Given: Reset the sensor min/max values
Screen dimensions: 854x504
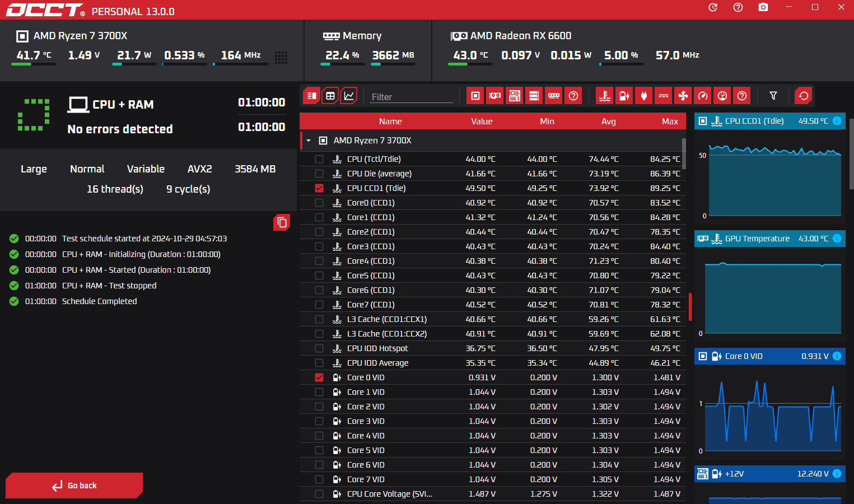Looking at the screenshot, I should click(804, 96).
